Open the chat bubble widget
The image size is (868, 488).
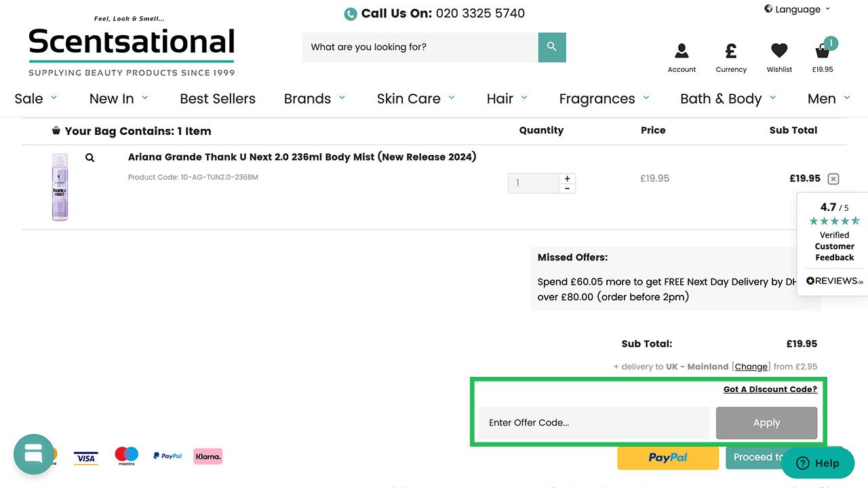coord(33,454)
